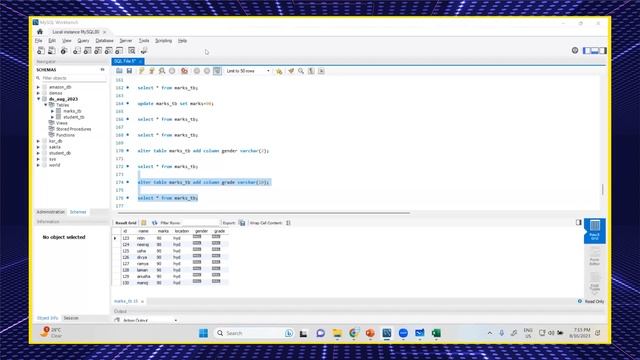Go to the Workbench home screen

(x=40, y=31)
